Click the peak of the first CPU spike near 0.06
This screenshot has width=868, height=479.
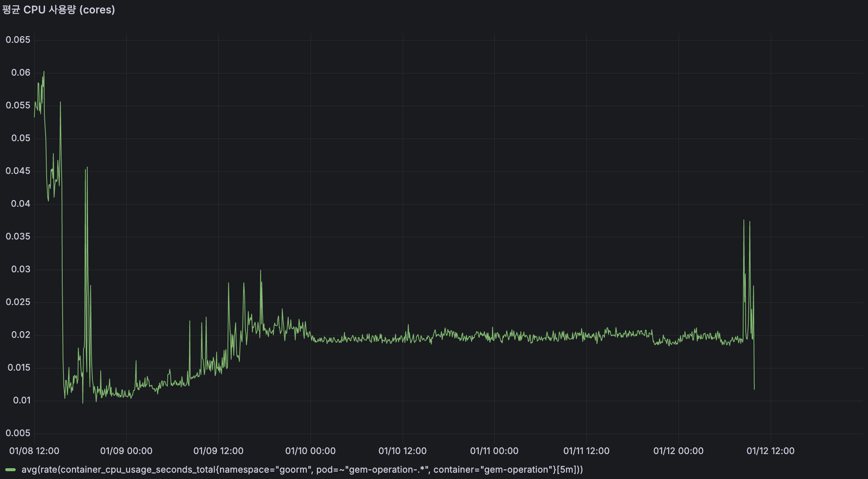point(44,72)
